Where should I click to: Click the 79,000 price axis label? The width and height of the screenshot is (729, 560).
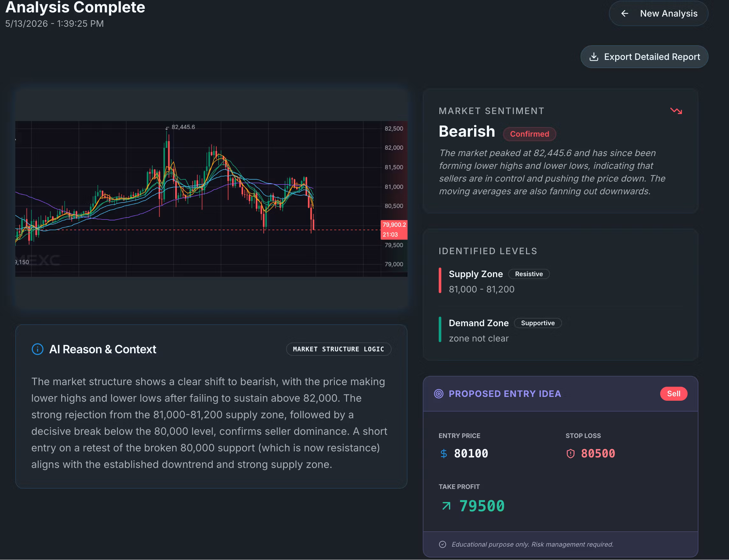coord(394,264)
